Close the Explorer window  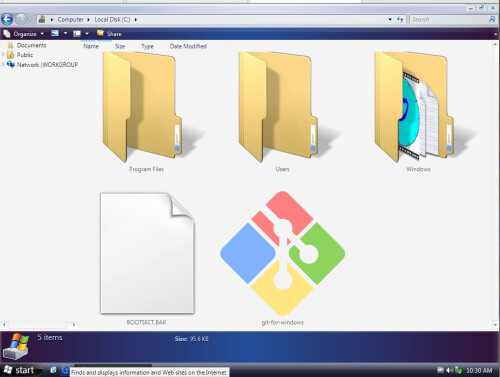(x=493, y=8)
